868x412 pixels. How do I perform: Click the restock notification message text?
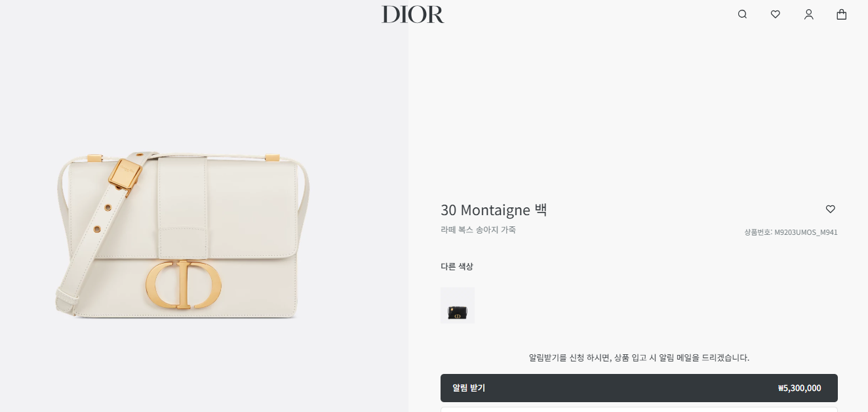click(639, 358)
